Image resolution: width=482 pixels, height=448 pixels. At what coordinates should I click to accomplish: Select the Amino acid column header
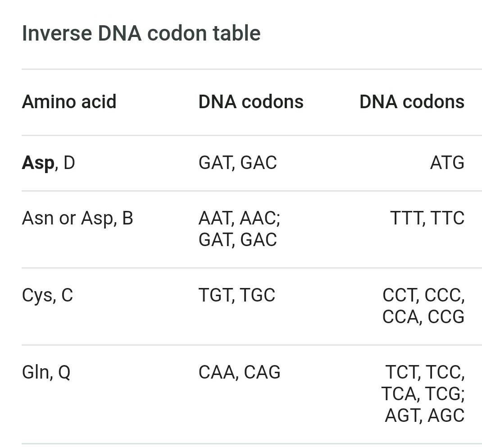[69, 102]
